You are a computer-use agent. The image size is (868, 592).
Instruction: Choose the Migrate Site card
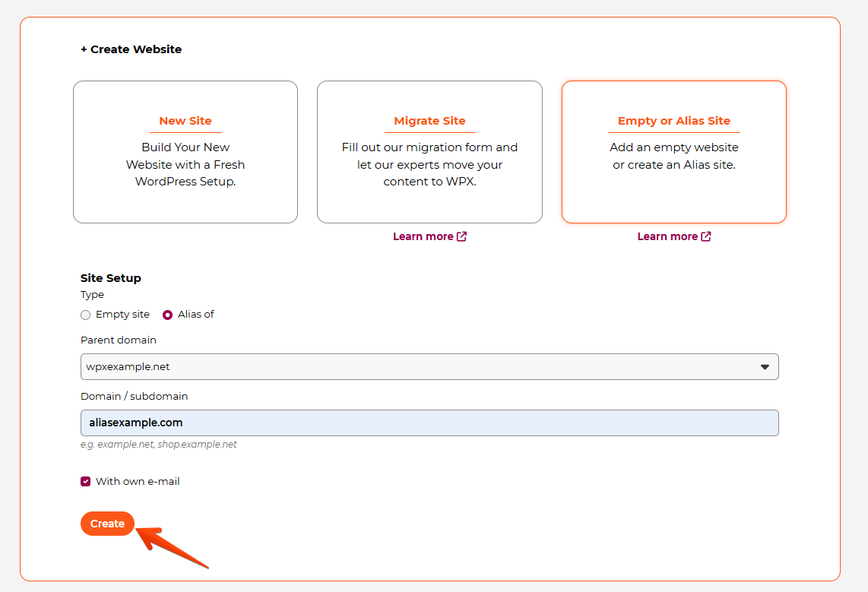point(429,152)
